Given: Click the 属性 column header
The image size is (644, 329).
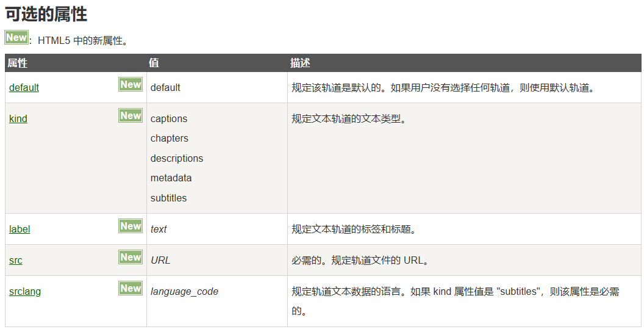Looking at the screenshot, I should 18,63.
